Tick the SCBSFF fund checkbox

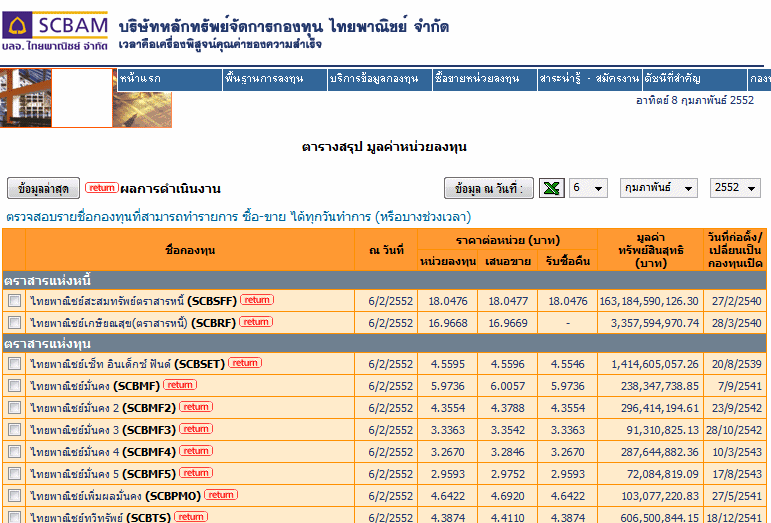point(14,300)
